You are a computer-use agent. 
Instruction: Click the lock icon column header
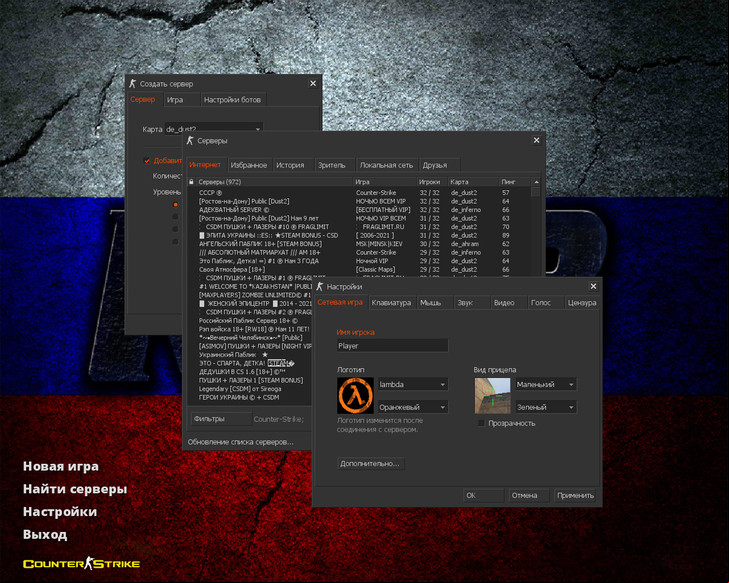click(x=191, y=182)
